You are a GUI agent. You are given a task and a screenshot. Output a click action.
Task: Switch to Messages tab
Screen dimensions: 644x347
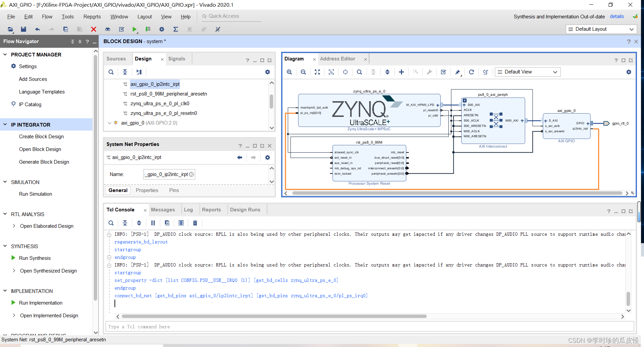[x=163, y=210]
